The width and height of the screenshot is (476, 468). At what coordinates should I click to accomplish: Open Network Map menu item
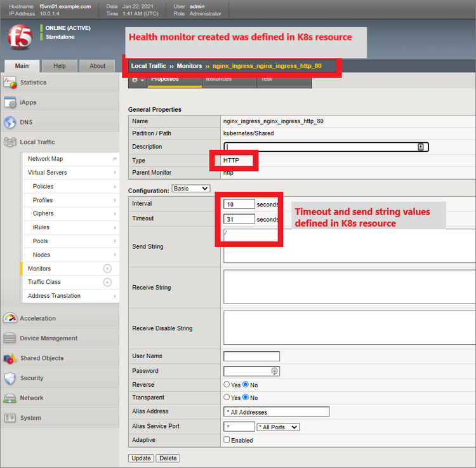pos(70,159)
